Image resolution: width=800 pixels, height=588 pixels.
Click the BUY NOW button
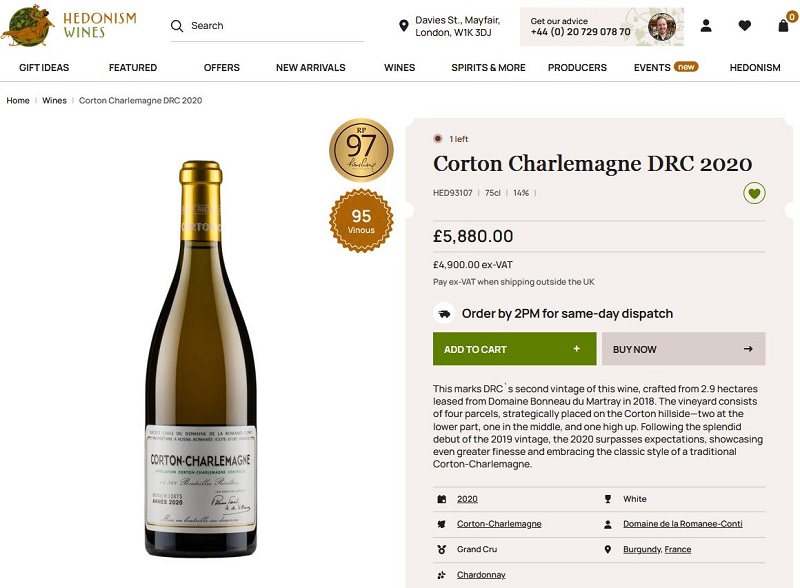tap(683, 348)
